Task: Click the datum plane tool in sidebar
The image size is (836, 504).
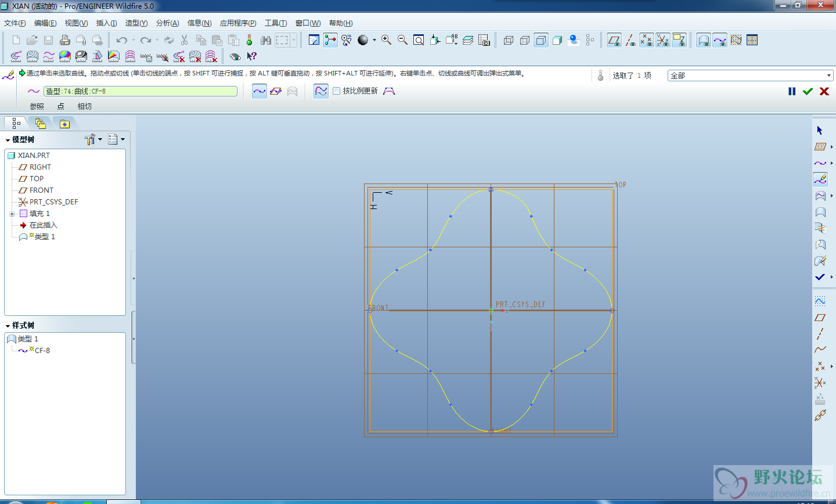Action: coord(820,318)
